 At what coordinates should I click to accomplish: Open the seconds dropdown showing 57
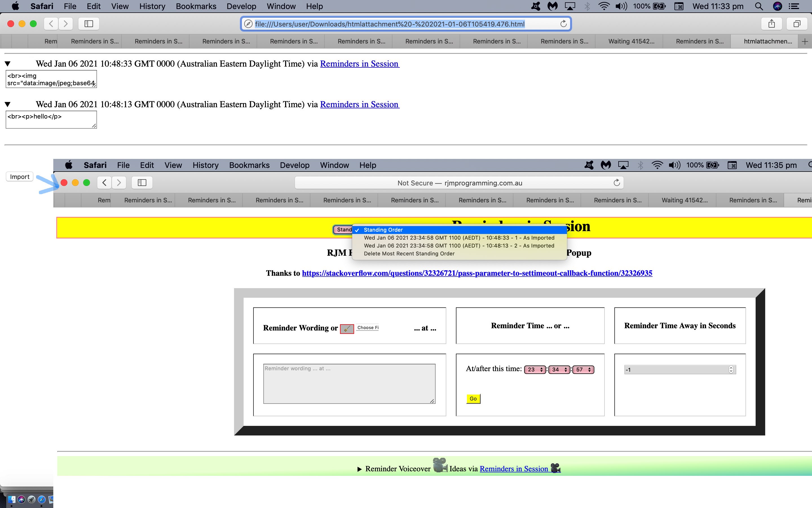click(583, 370)
